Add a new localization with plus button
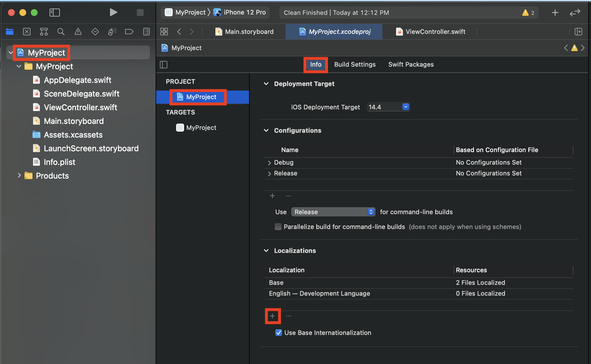 point(272,316)
